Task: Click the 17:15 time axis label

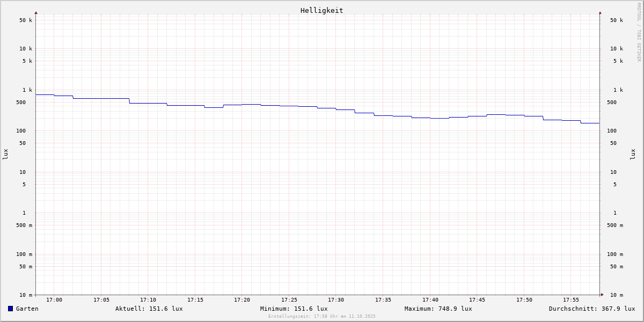Action: click(x=195, y=300)
